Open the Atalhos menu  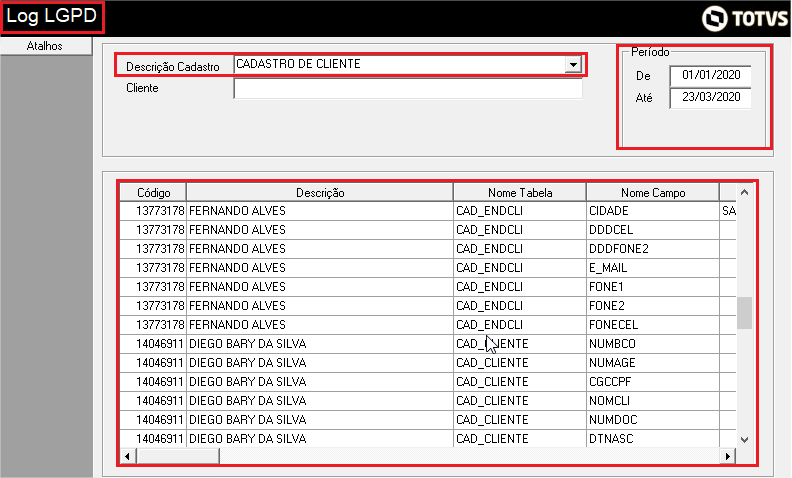point(45,46)
